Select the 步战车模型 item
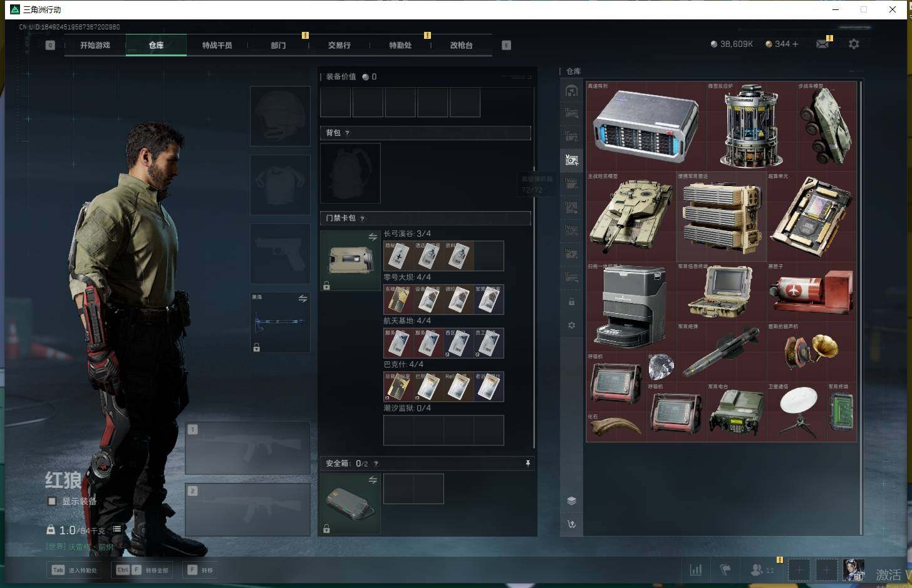 [x=827, y=126]
